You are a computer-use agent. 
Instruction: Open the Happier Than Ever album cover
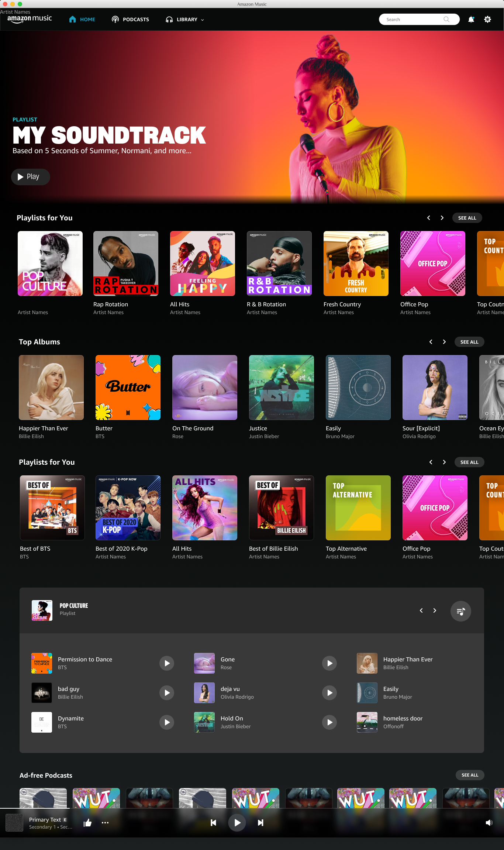tap(51, 388)
